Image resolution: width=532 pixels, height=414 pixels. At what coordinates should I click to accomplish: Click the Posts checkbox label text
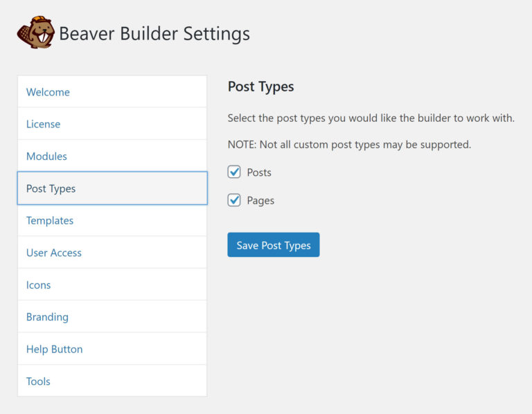click(259, 172)
